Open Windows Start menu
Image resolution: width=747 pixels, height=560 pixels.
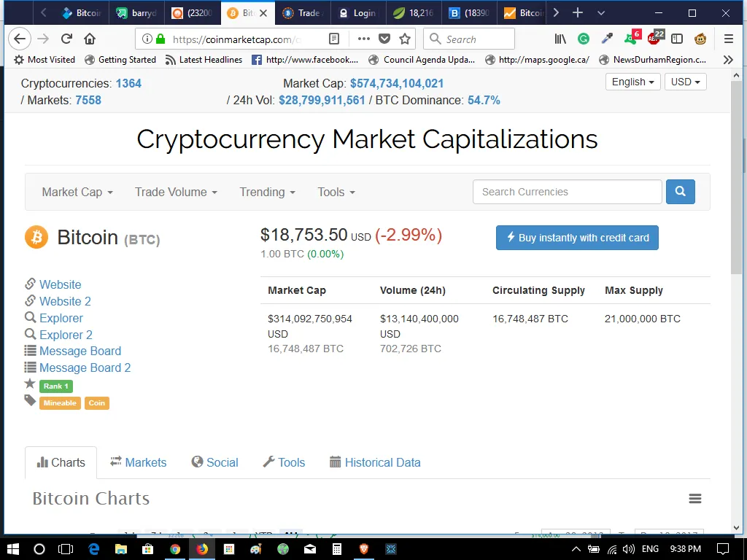pos(13,549)
